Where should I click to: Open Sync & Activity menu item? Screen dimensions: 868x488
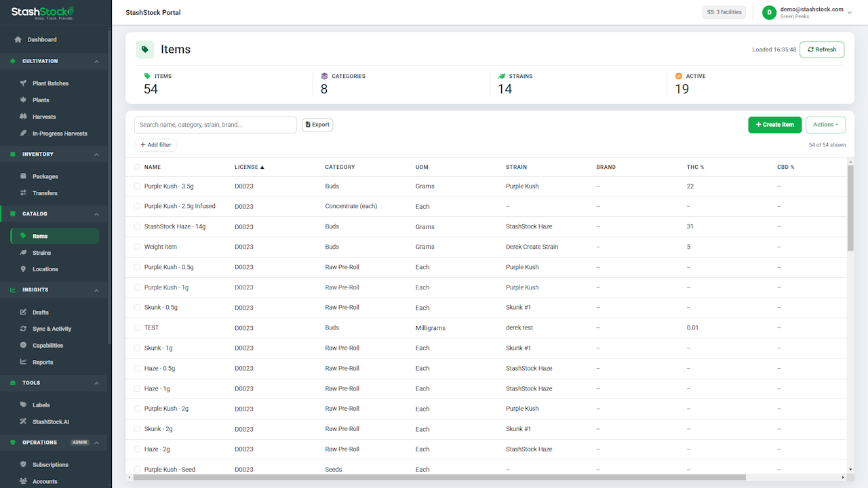click(x=52, y=329)
